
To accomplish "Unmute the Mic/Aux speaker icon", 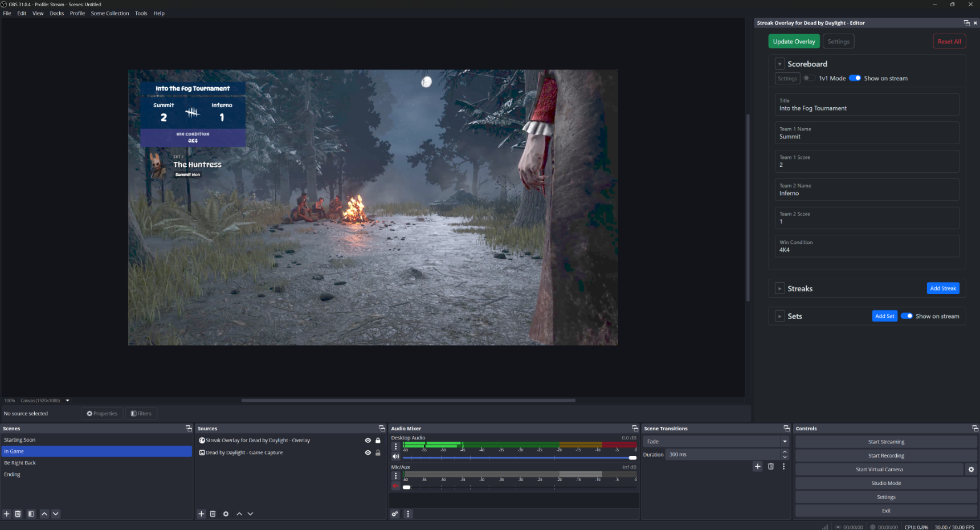I will [395, 486].
